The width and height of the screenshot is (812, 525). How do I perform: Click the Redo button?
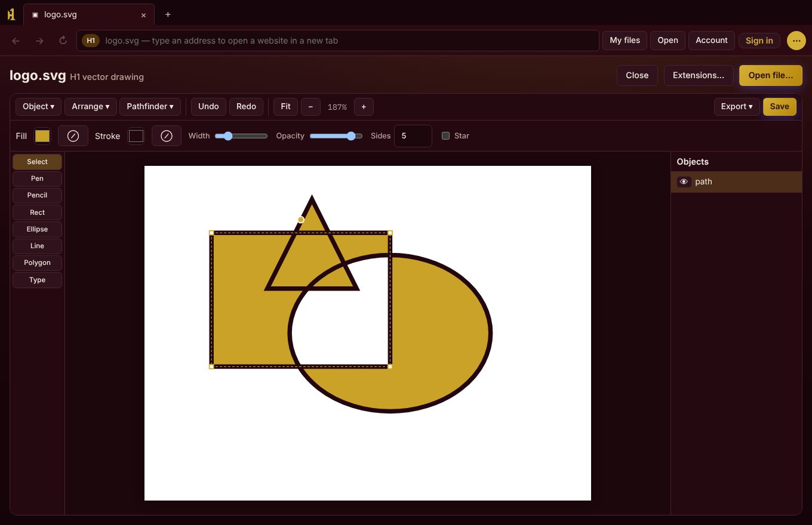[246, 107]
